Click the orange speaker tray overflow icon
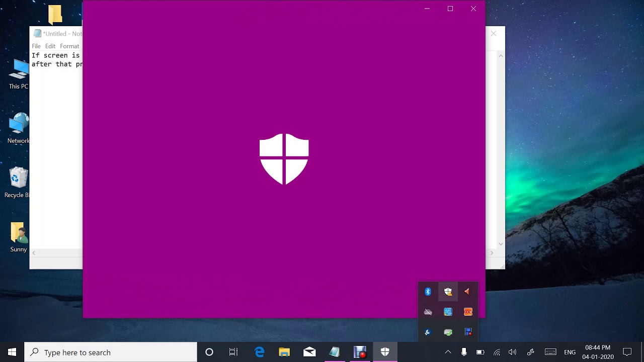 (467, 292)
